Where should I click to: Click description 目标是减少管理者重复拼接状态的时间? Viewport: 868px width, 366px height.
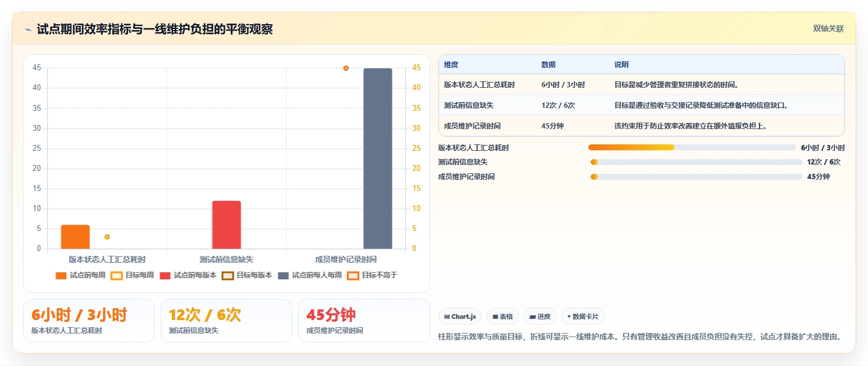point(677,85)
